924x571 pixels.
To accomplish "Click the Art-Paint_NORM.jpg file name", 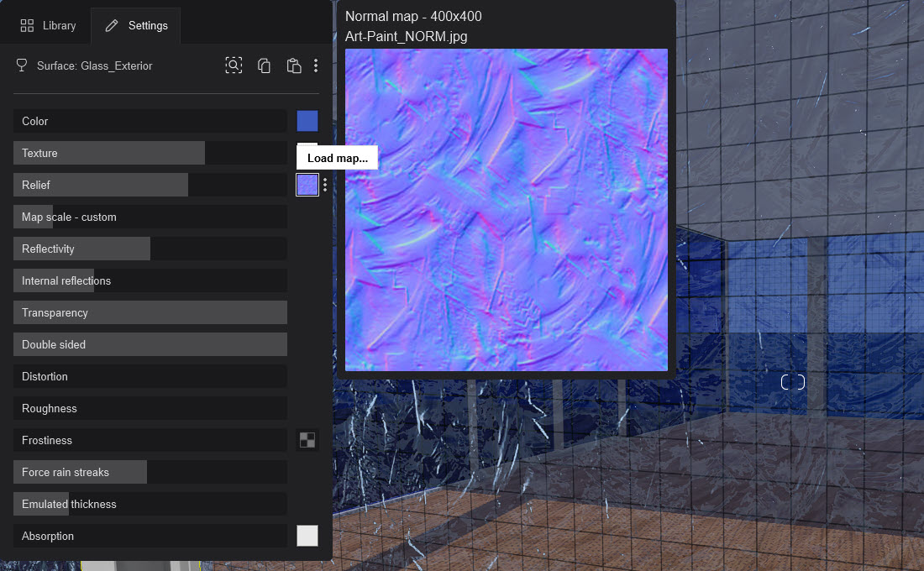I will pos(406,37).
